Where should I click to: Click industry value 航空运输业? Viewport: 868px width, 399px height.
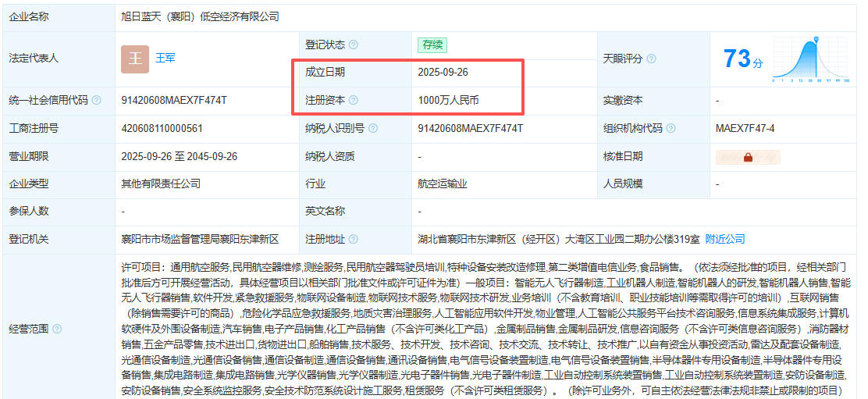[x=443, y=183]
